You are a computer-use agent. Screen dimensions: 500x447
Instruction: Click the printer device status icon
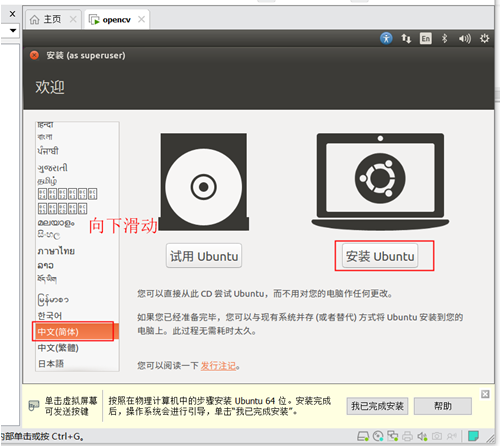(407, 436)
